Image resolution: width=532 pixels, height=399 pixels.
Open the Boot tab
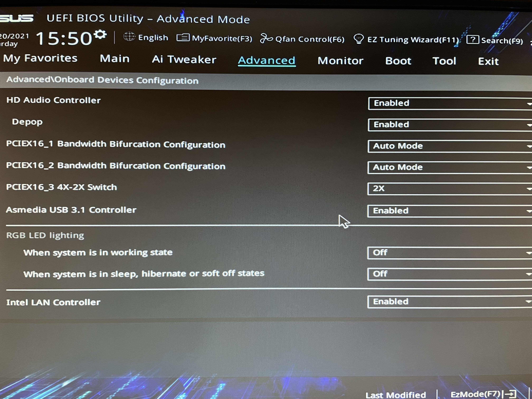click(x=398, y=61)
